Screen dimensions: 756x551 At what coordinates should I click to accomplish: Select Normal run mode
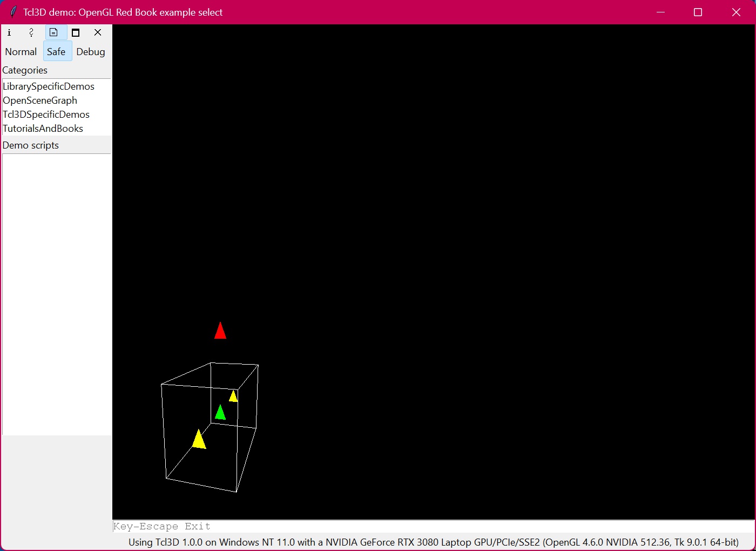pyautogui.click(x=21, y=52)
